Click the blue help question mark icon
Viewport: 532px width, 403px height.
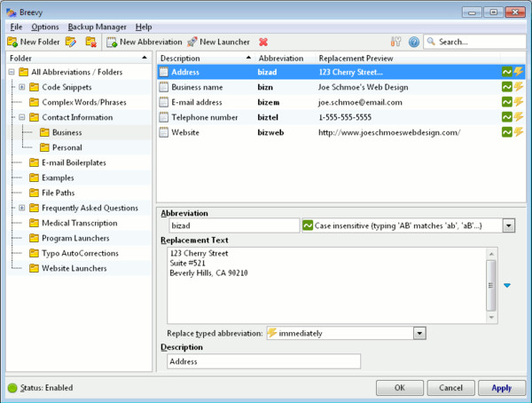coord(413,42)
